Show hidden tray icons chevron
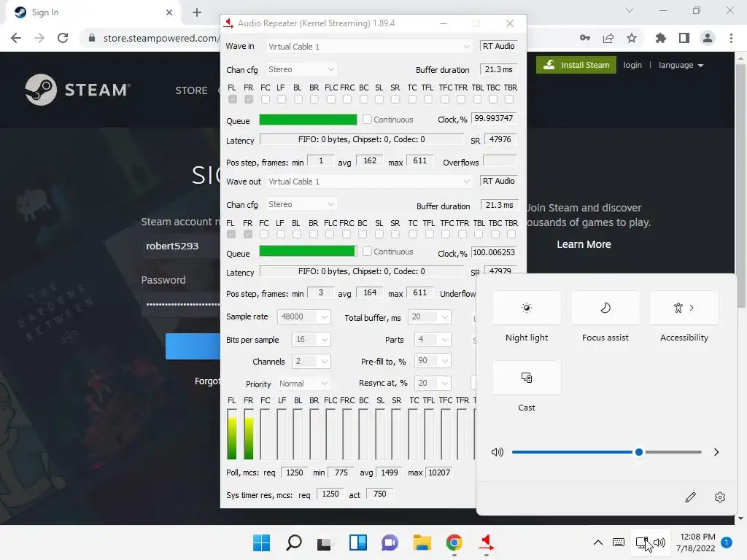The height and width of the screenshot is (560, 747). tap(598, 542)
